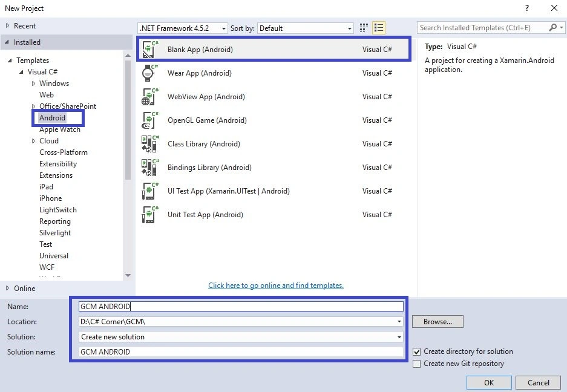
Task: Follow the go online and find templates link
Action: pos(276,286)
